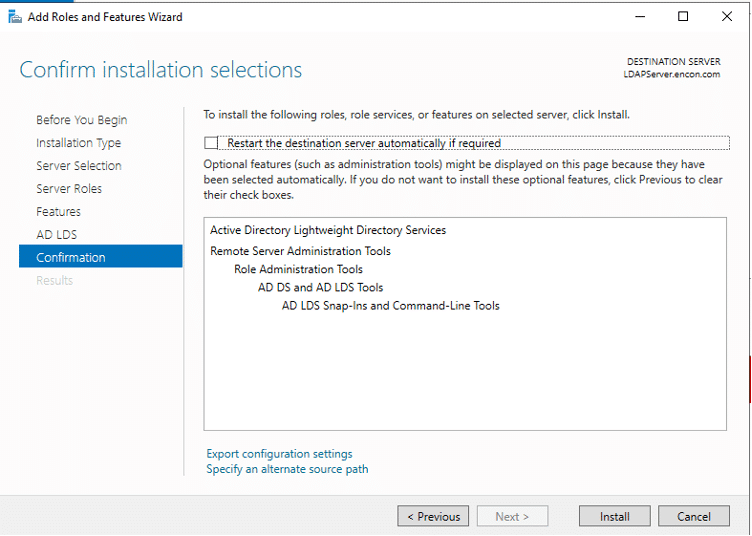Click AD LDS Snap-Ins and Command-Line Tools
The image size is (752, 536).
pyautogui.click(x=390, y=305)
